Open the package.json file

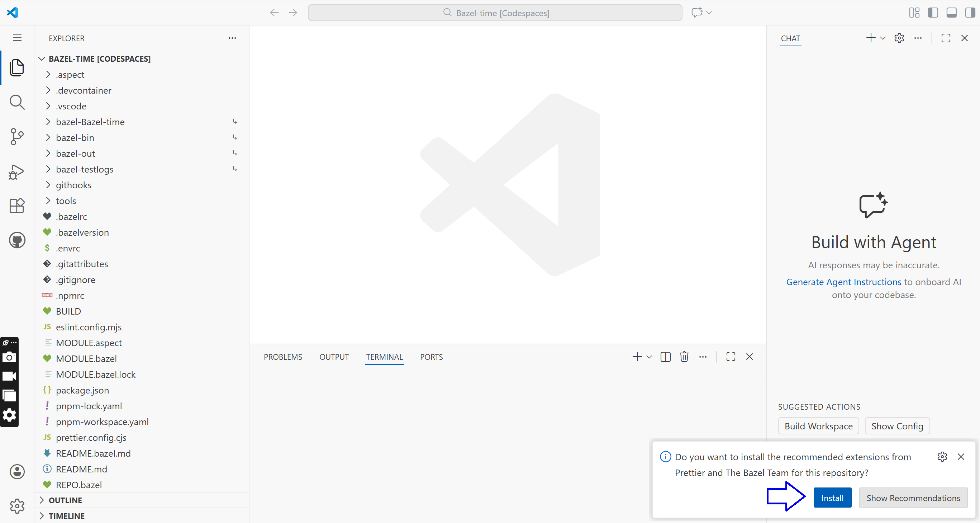point(141,390)
